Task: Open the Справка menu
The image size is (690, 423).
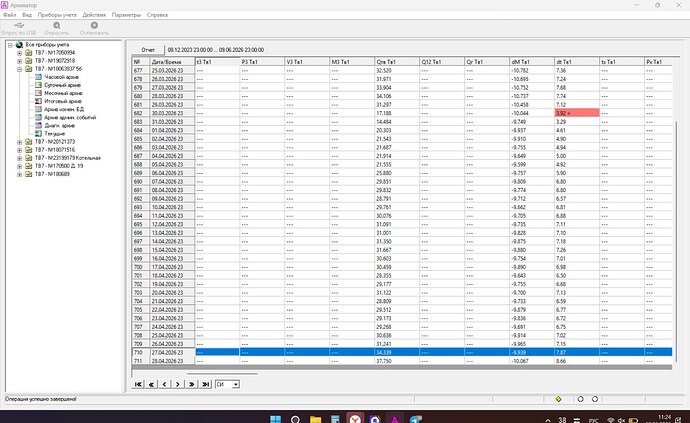Action: click(157, 15)
